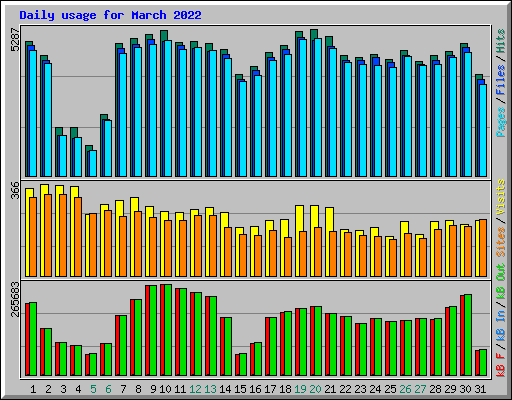The height and width of the screenshot is (400, 512).
Task: Select the orange Sites bar for day 31
Action: pyautogui.click(x=483, y=248)
